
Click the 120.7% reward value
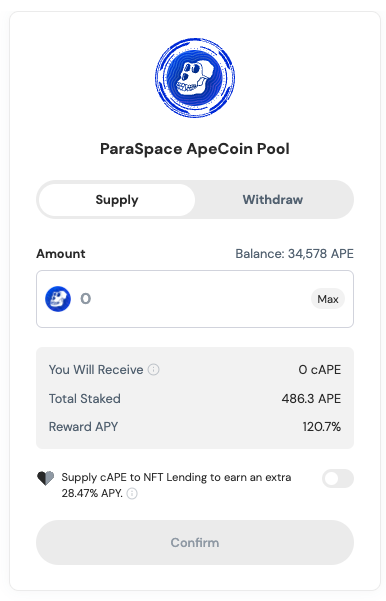coord(322,427)
